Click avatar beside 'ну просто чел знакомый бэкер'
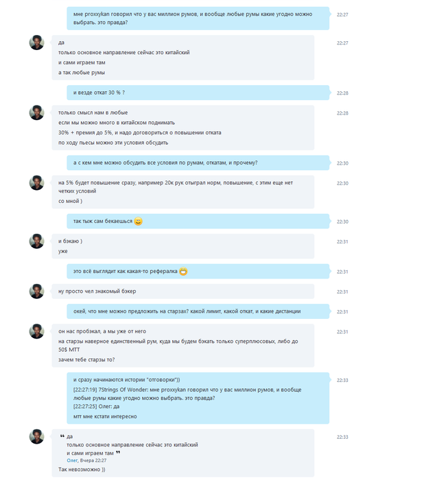This screenshot has height=480, width=448. click(x=37, y=291)
